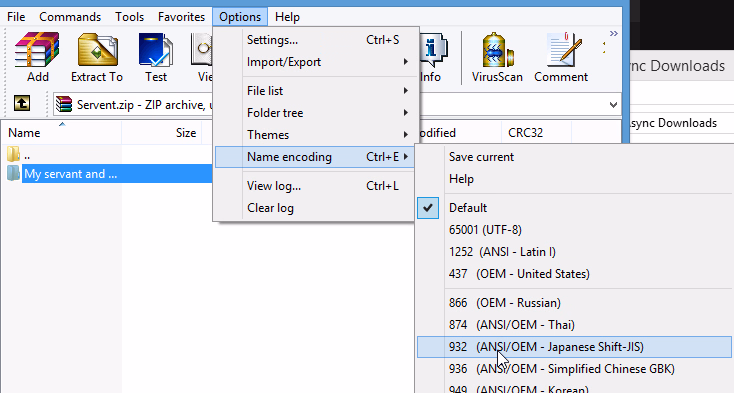Select 874 (ANSI/OEM - Thai) encoding

[x=574, y=325]
